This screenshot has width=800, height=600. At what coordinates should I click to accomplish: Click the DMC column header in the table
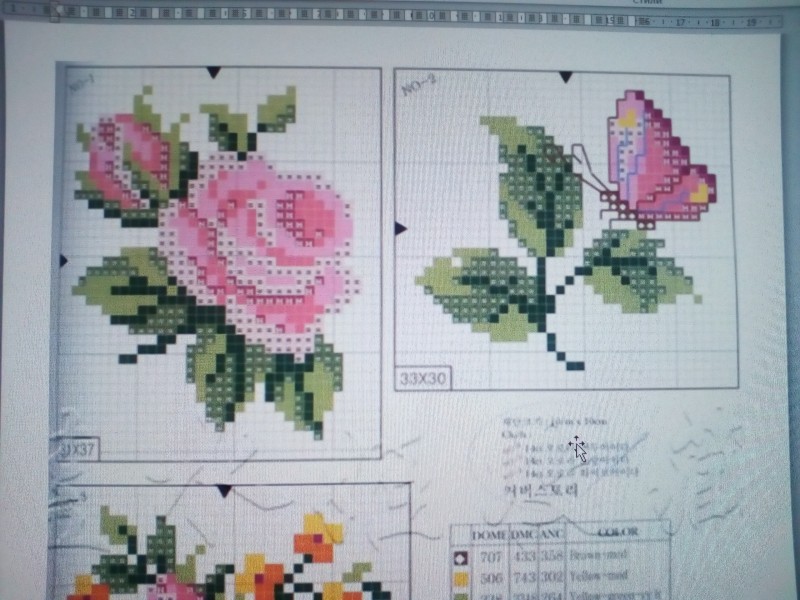click(523, 535)
